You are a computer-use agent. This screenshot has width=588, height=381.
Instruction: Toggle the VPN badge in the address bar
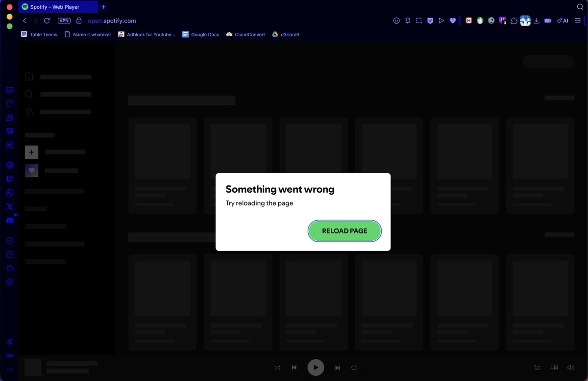click(x=64, y=21)
